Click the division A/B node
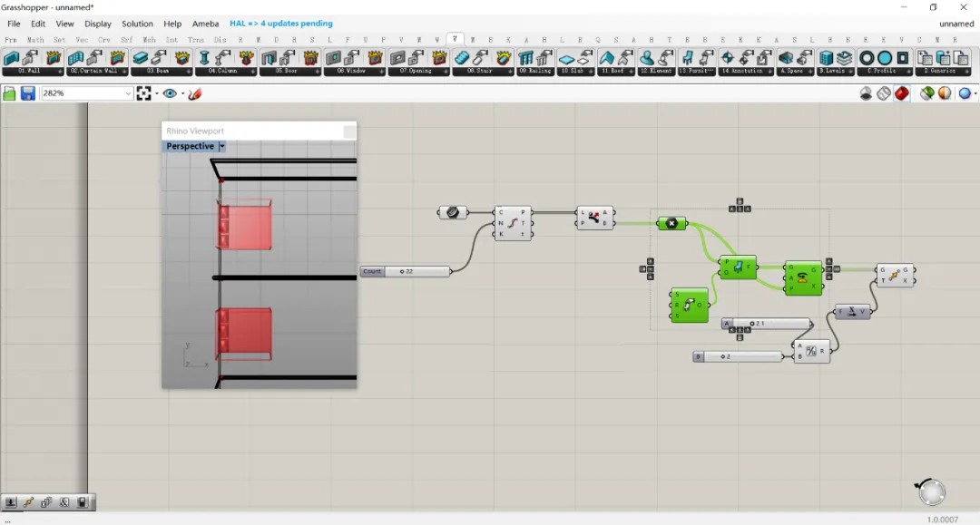 (811, 352)
